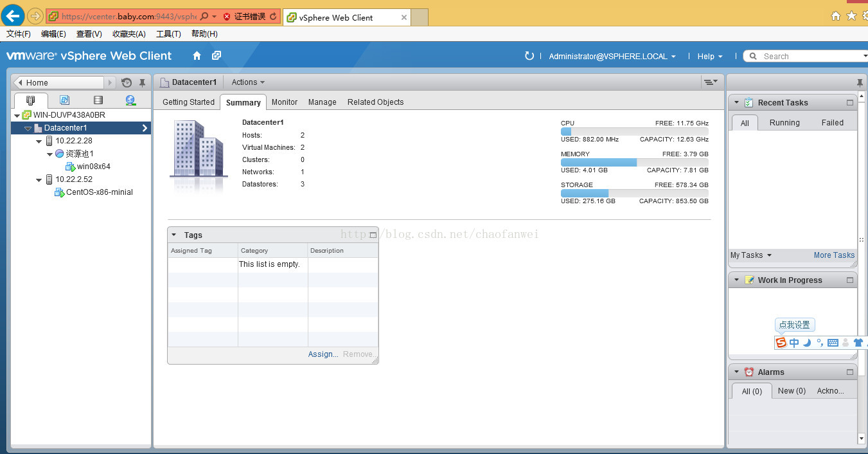Open navigator history clock icon
Screen dimensions: 868x454
[127, 82]
